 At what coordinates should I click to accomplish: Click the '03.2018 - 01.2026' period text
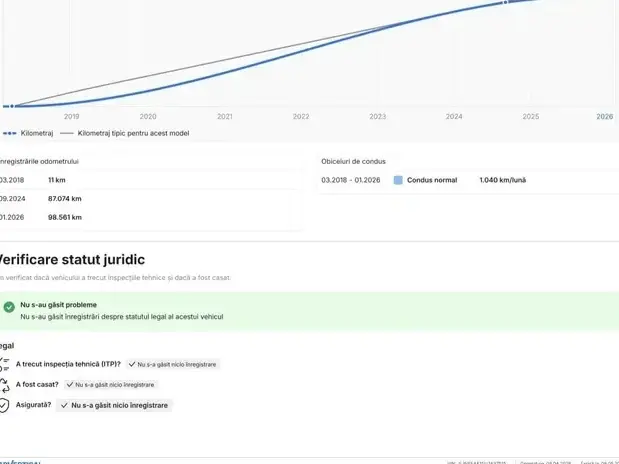[351, 180]
